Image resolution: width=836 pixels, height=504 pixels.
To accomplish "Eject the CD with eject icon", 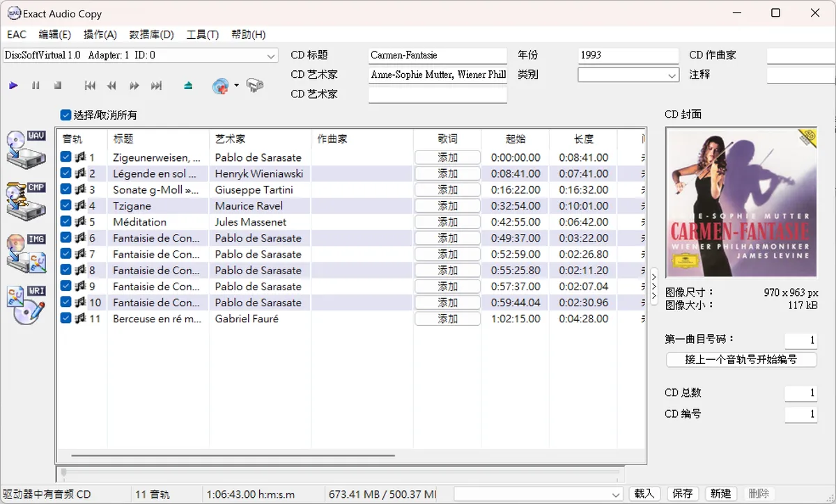I will tap(188, 86).
